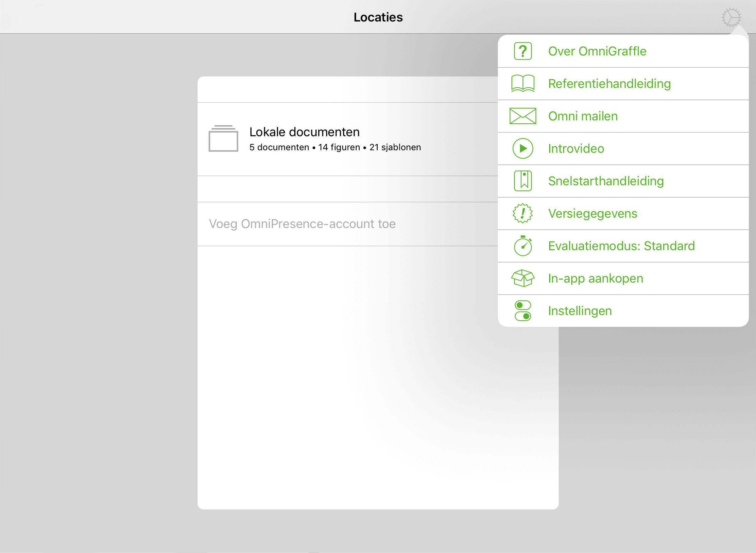Select the stopwatch icon beside Evaluatiemodus
The width and height of the screenshot is (756, 553).
522,246
